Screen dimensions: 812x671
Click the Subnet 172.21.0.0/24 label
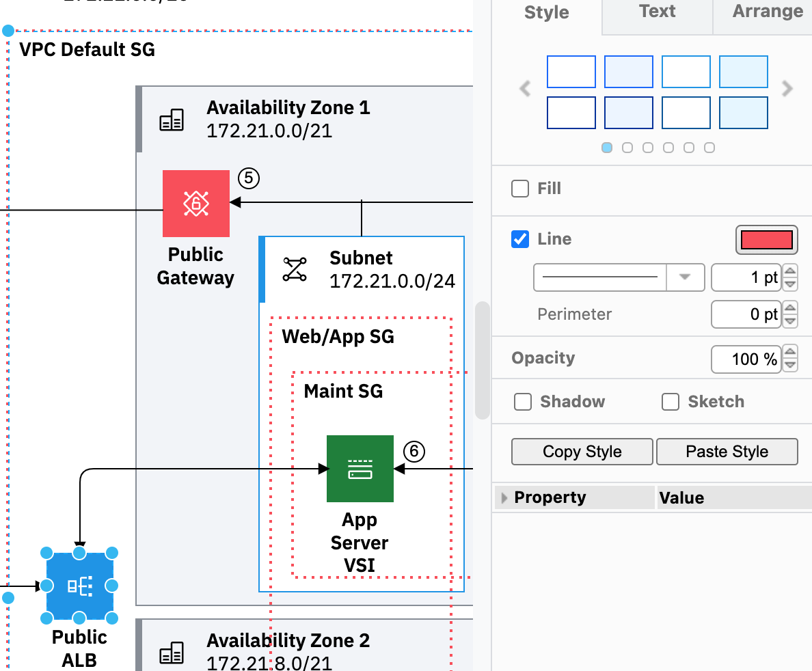point(392,269)
